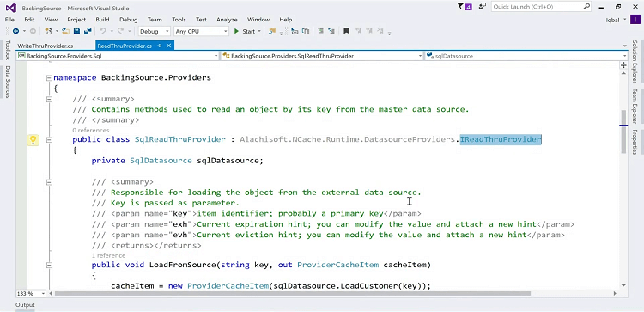The width and height of the screenshot is (644, 312).
Task: Click the Previous Bookmark toolbar icon
Action: tap(358, 31)
